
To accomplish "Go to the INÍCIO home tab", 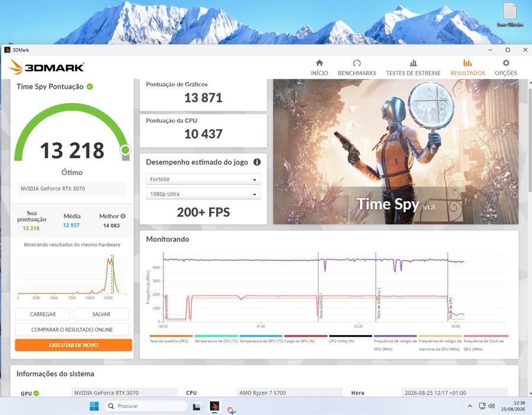I will pyautogui.click(x=319, y=68).
